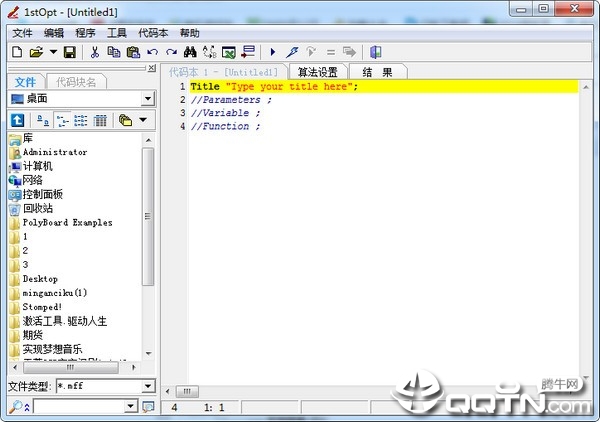The height and width of the screenshot is (422, 600).
Task: Toggle the details view mode button
Action: (x=100, y=121)
